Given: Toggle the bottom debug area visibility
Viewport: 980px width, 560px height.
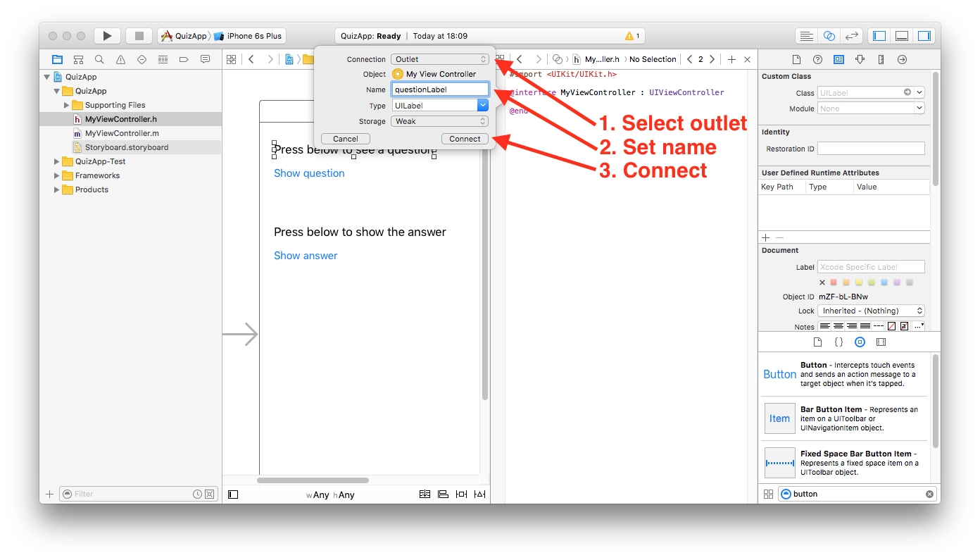Looking at the screenshot, I should (x=901, y=36).
